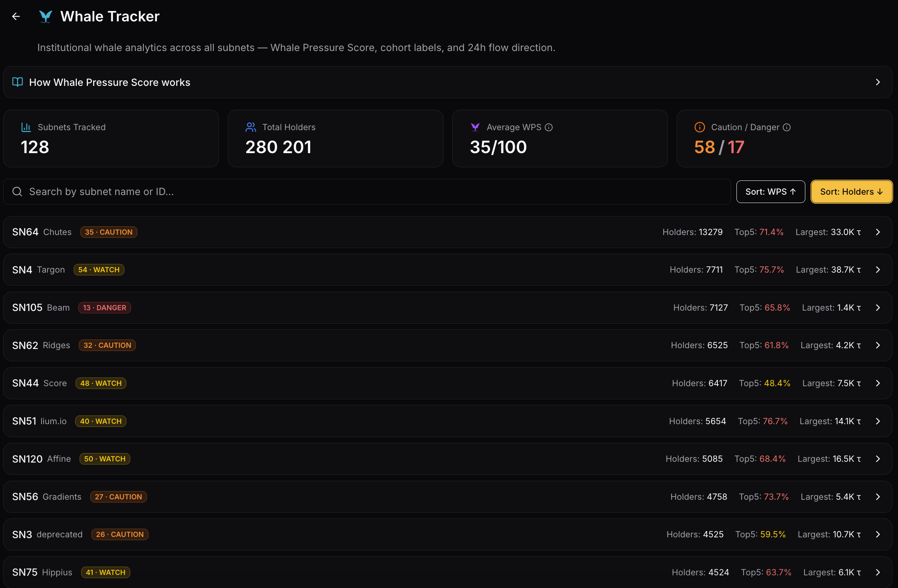The image size is (898, 588).
Task: Click the 50 · WATCH badge on SN120
Action: point(105,459)
